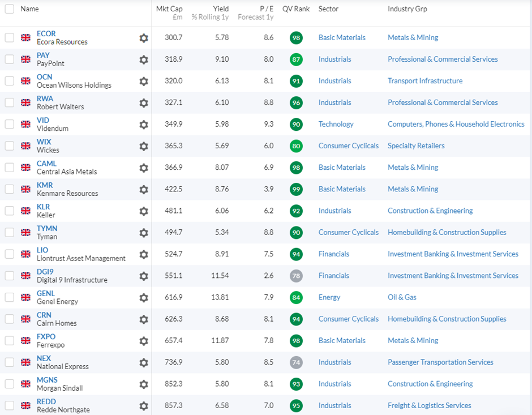Check the Wickes row checkbox
This screenshot has height=415, width=532.
click(10, 146)
